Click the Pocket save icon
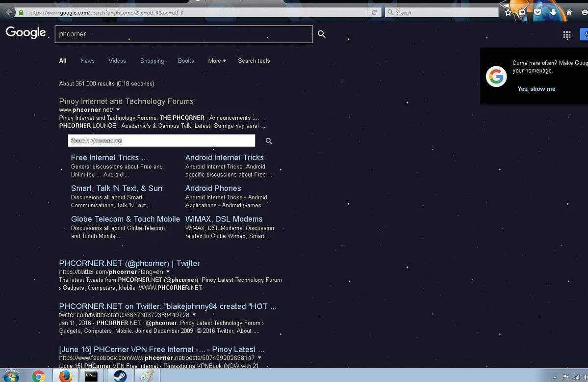 point(537,12)
